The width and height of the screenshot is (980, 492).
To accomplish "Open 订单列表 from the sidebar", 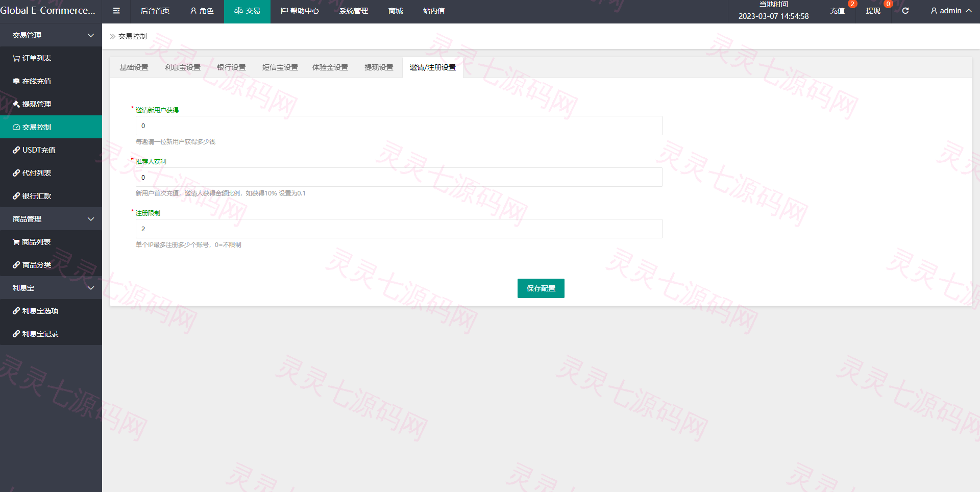I will pyautogui.click(x=51, y=58).
